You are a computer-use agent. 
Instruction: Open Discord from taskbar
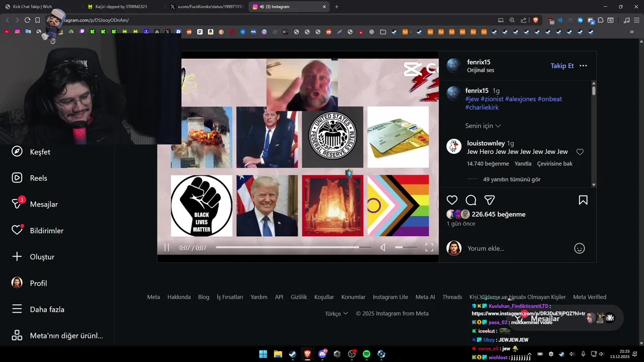pos(322,354)
